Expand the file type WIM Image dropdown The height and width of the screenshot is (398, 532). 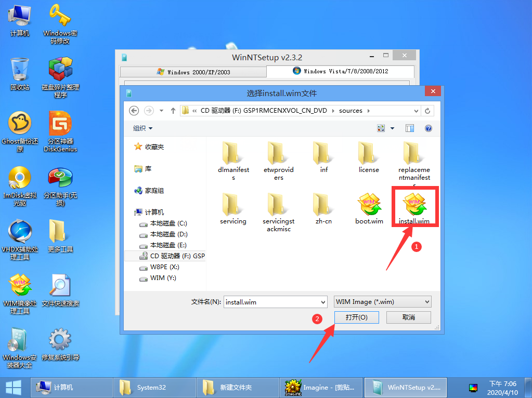point(427,302)
